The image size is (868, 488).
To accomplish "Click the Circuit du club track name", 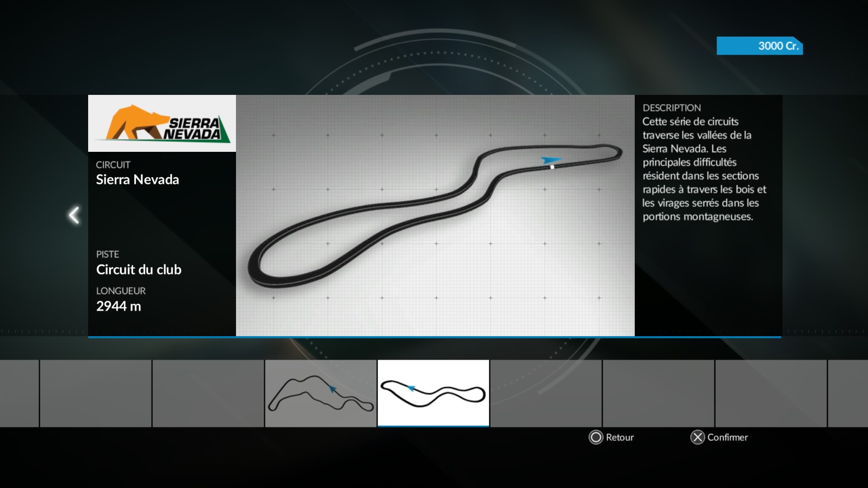I will [x=139, y=270].
